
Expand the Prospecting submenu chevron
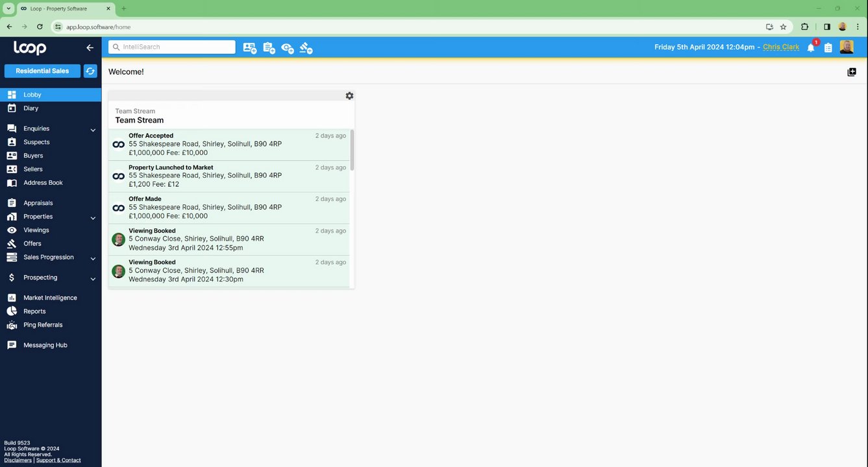93,279
